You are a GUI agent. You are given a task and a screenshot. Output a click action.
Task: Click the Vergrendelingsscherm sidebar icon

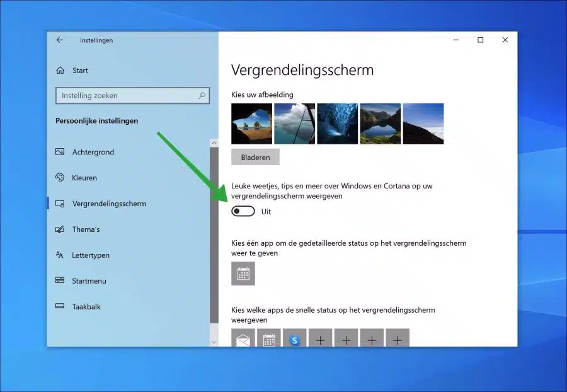60,204
